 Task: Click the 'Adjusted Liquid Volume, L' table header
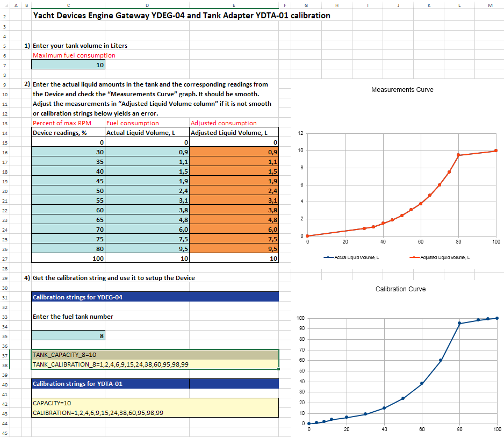234,132
